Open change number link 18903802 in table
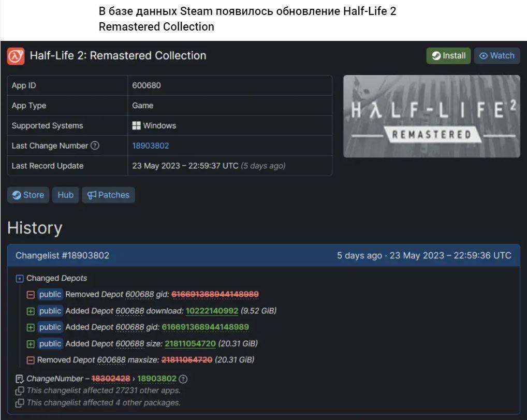 [x=151, y=146]
